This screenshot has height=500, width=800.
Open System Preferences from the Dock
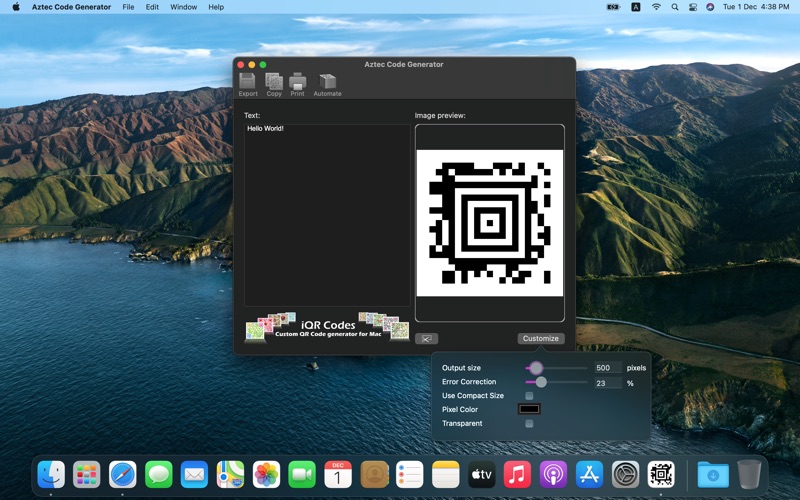(x=625, y=475)
